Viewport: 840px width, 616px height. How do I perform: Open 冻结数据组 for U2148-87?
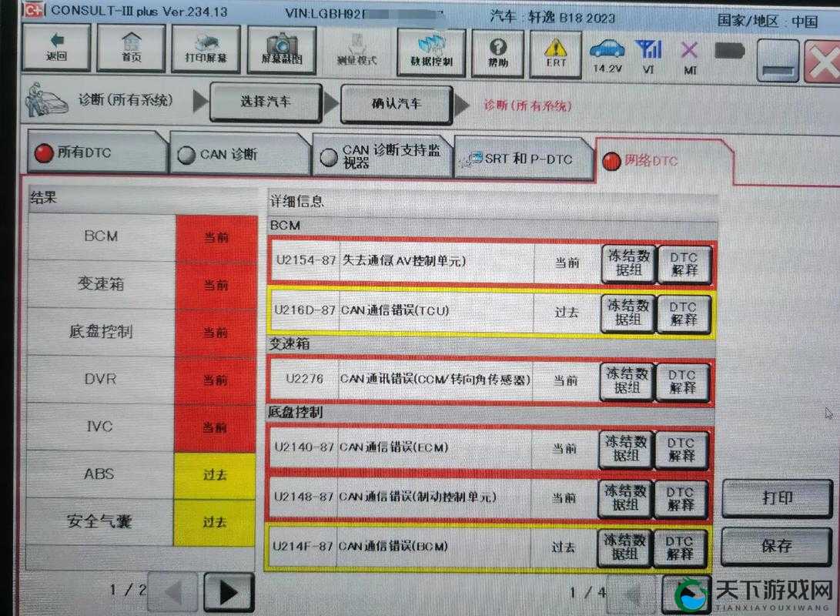[x=624, y=498]
